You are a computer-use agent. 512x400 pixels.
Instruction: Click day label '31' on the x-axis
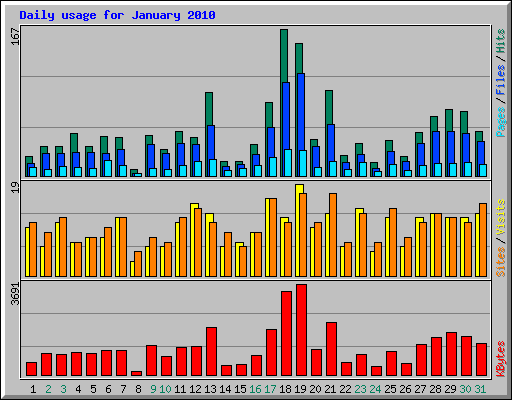[x=480, y=389]
